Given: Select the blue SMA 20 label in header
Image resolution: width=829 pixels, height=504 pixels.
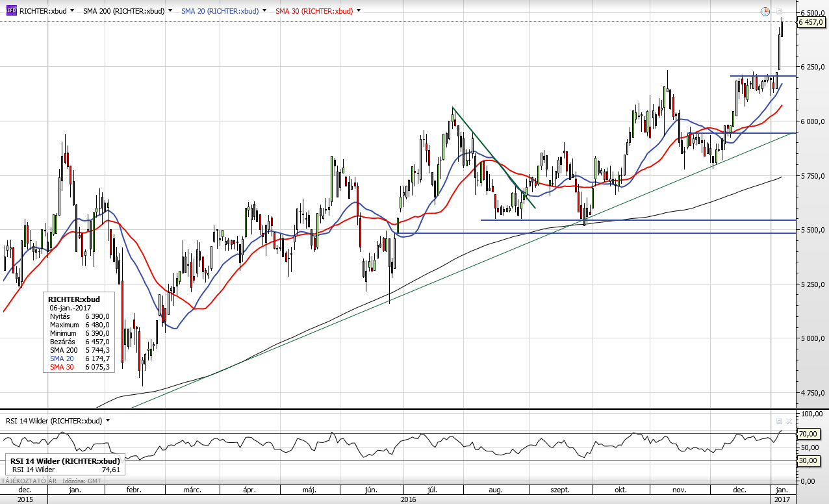Looking at the screenshot, I should pos(220,11).
